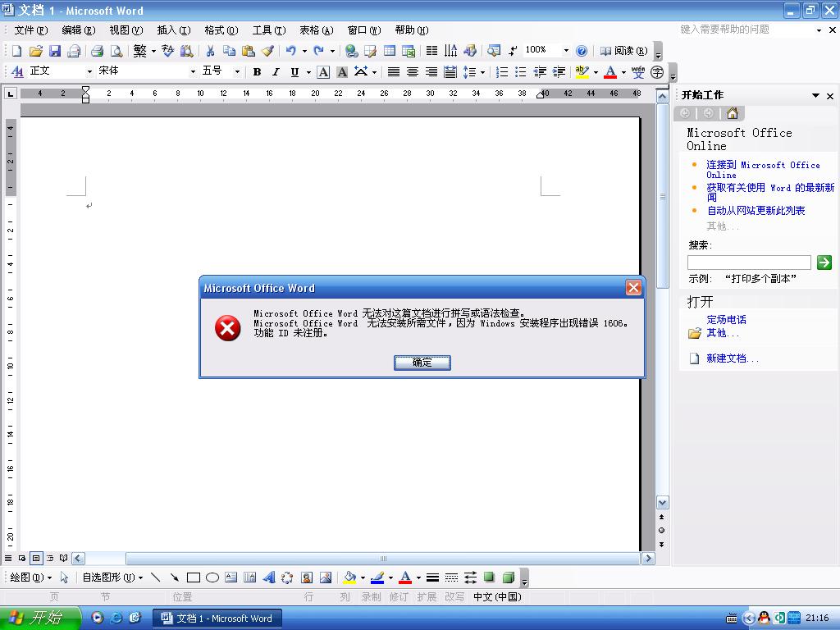Click the New blank document icon
This screenshot has height=630, width=840.
click(16, 51)
